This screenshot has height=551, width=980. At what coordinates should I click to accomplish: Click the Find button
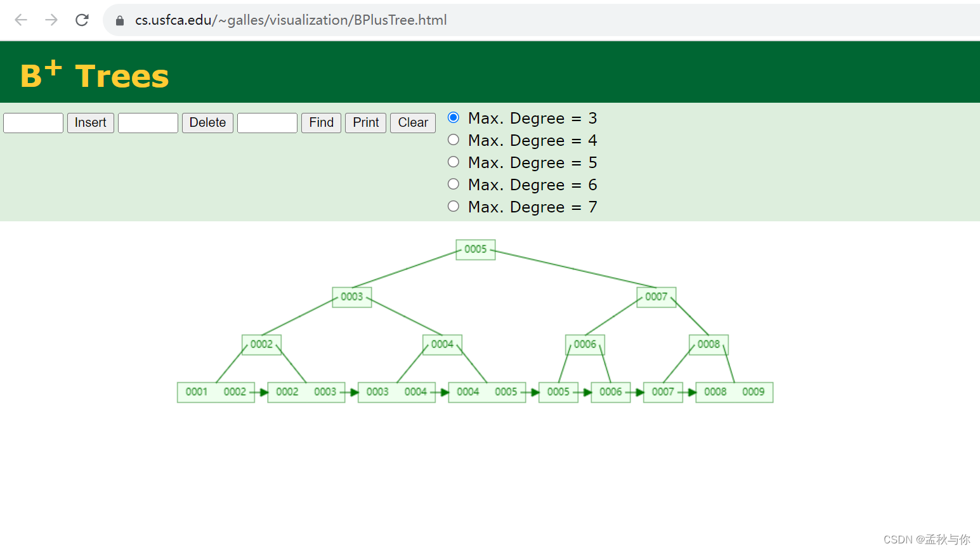tap(321, 122)
